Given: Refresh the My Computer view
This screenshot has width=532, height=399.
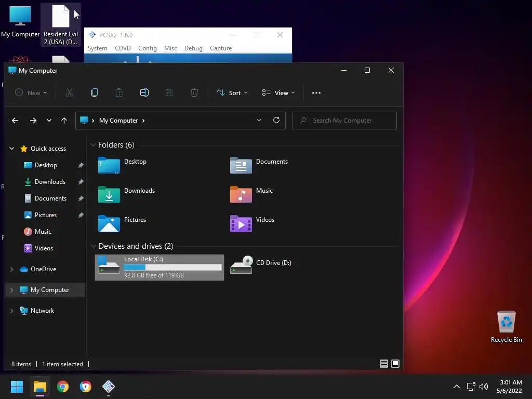Looking at the screenshot, I should pos(276,120).
